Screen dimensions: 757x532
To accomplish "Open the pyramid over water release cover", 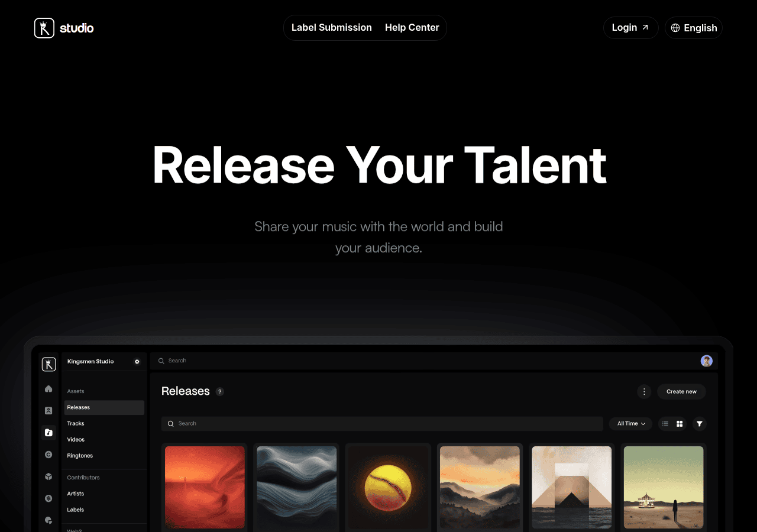I will [572, 487].
